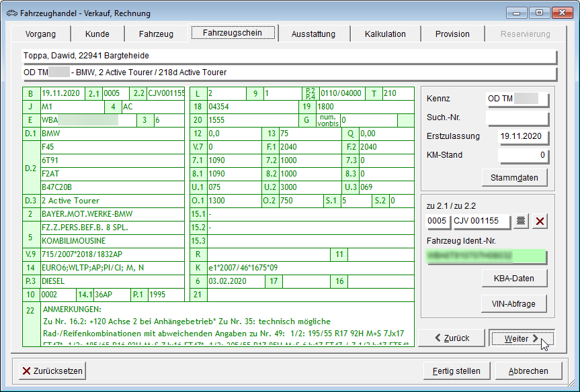Click field 19 value 1800
The image size is (580, 392).
(365, 107)
